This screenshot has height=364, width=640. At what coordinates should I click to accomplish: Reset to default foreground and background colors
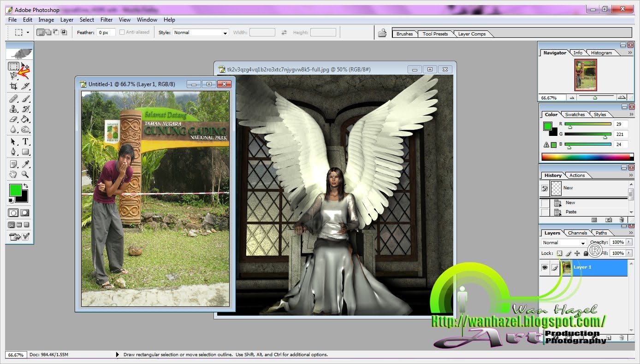click(x=11, y=201)
